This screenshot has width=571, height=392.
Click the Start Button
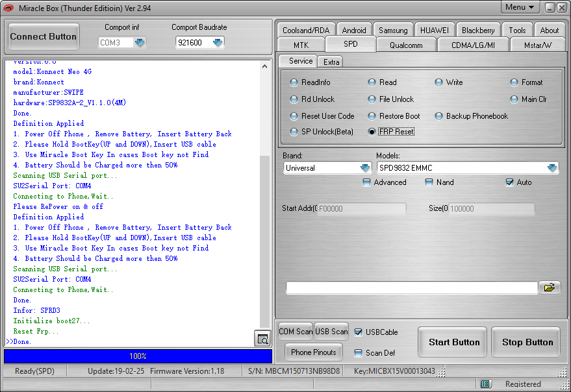point(453,342)
